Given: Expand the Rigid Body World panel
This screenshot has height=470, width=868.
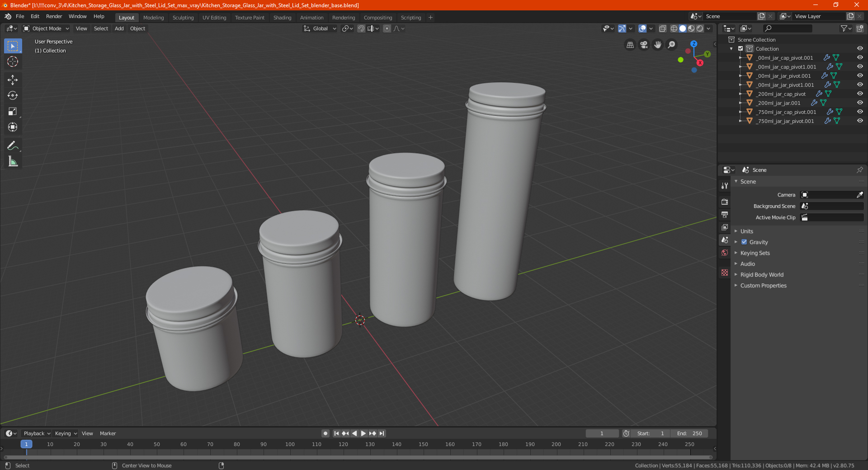Looking at the screenshot, I should point(762,275).
